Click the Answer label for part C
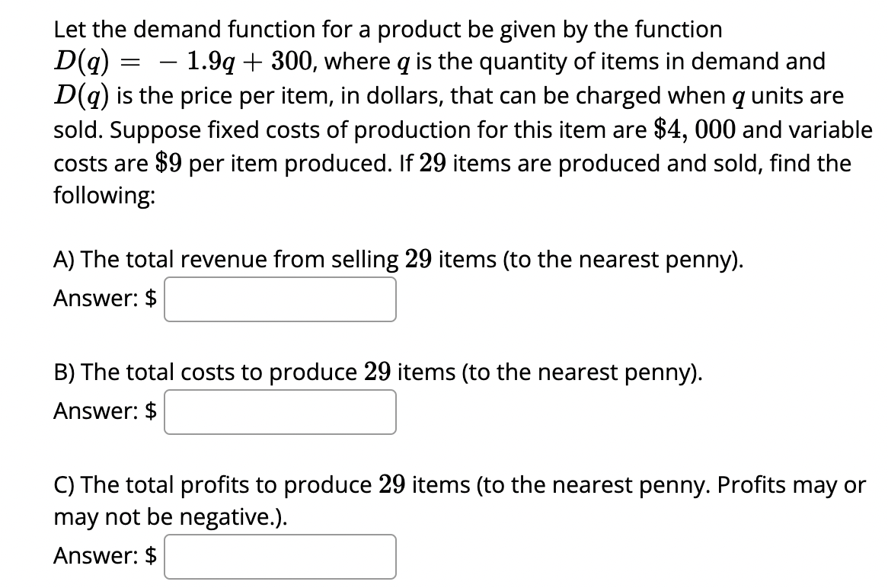 [x=97, y=555]
